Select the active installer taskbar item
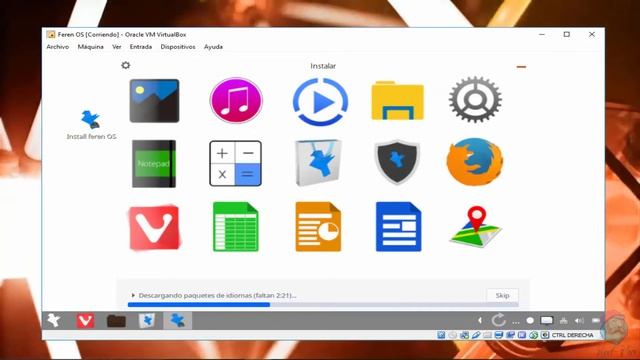Viewport: 640px width, 360px height. point(178,321)
